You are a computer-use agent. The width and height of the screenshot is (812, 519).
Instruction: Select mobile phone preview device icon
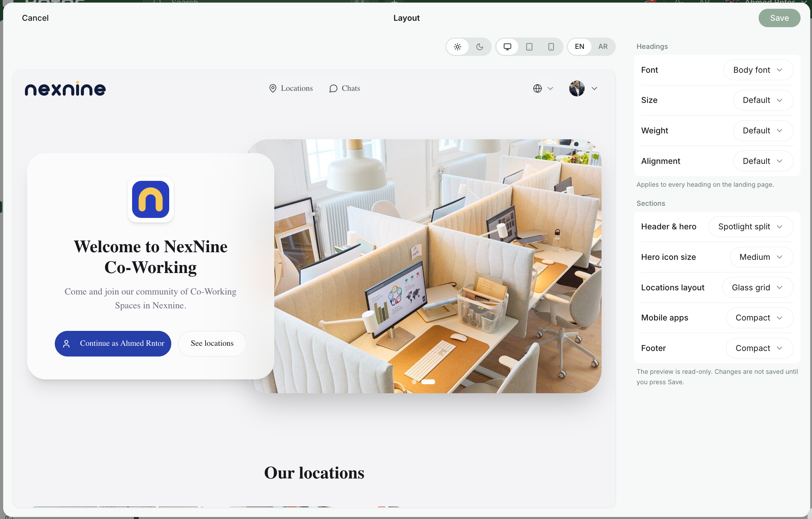pos(551,47)
